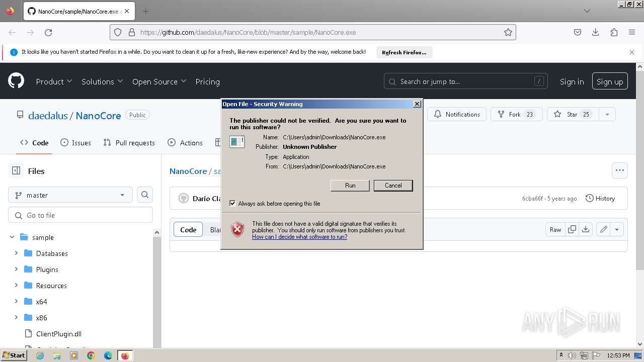Open the NanoCore repository link
The height and width of the screenshot is (362, 644).
[98, 115]
